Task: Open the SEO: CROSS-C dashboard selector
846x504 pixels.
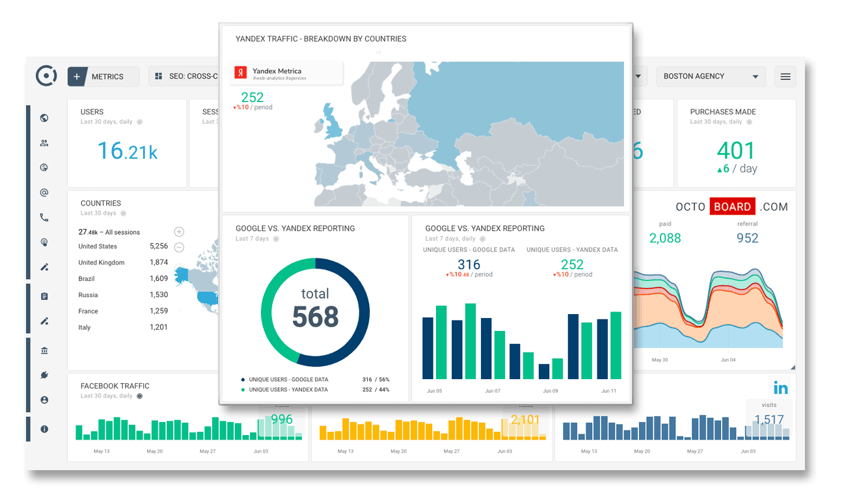Action: pos(184,76)
